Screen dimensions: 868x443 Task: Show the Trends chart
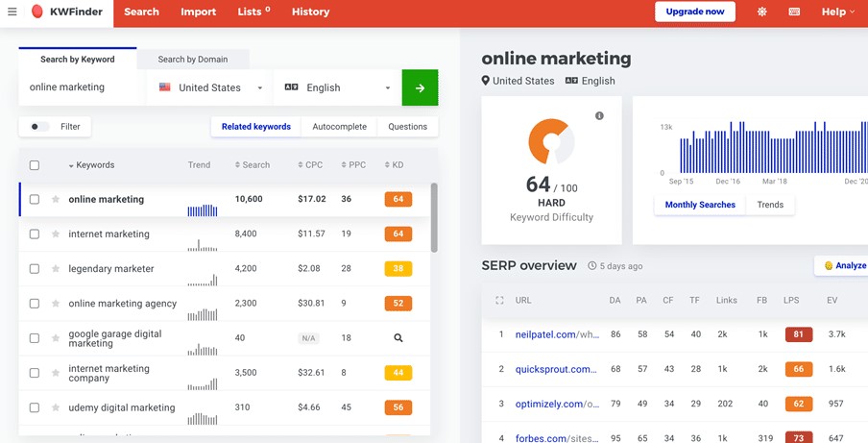click(770, 205)
